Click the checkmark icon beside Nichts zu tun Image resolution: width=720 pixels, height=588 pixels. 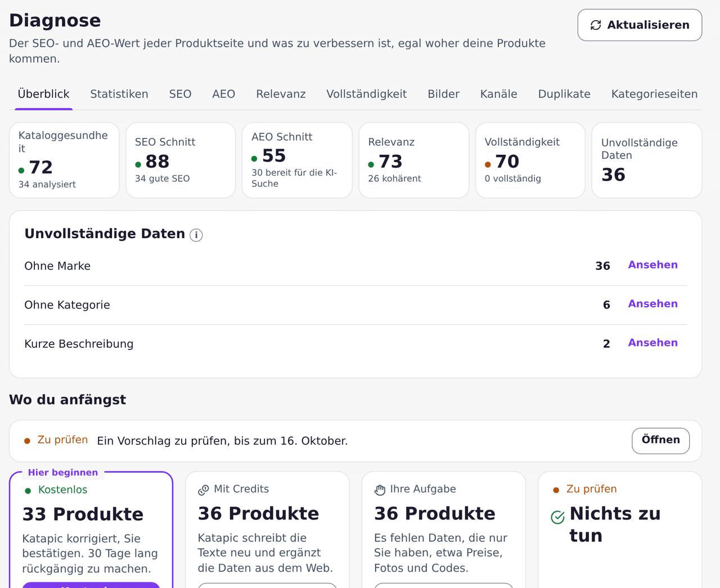pos(557,517)
